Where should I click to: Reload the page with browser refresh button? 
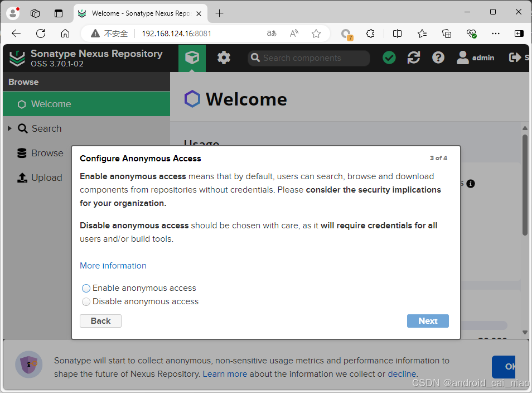41,33
